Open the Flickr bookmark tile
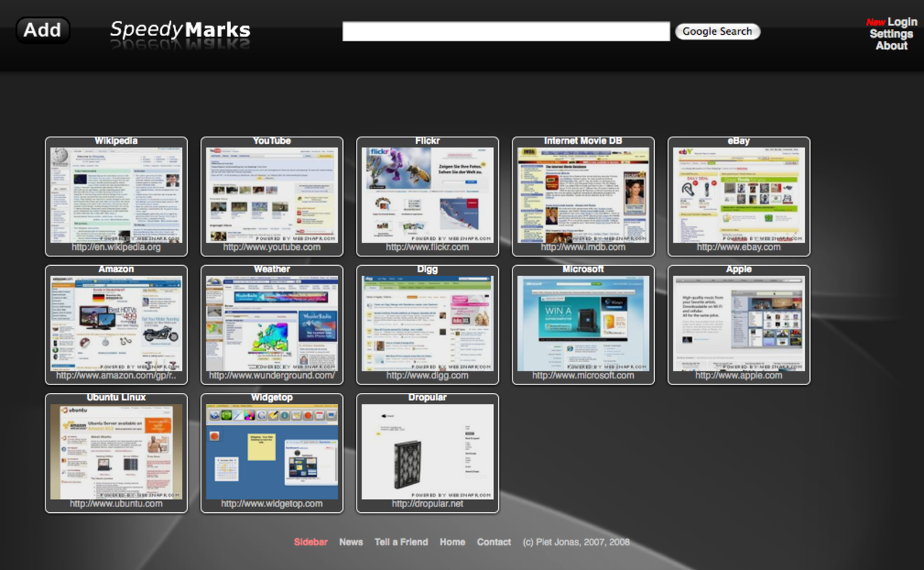Viewport: 924px width, 570px height. point(427,195)
